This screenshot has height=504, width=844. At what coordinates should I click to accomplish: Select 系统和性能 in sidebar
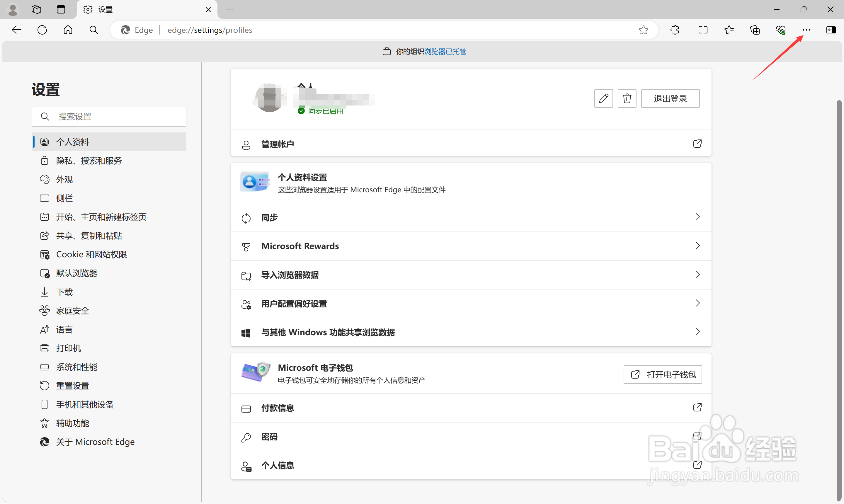[109, 367]
